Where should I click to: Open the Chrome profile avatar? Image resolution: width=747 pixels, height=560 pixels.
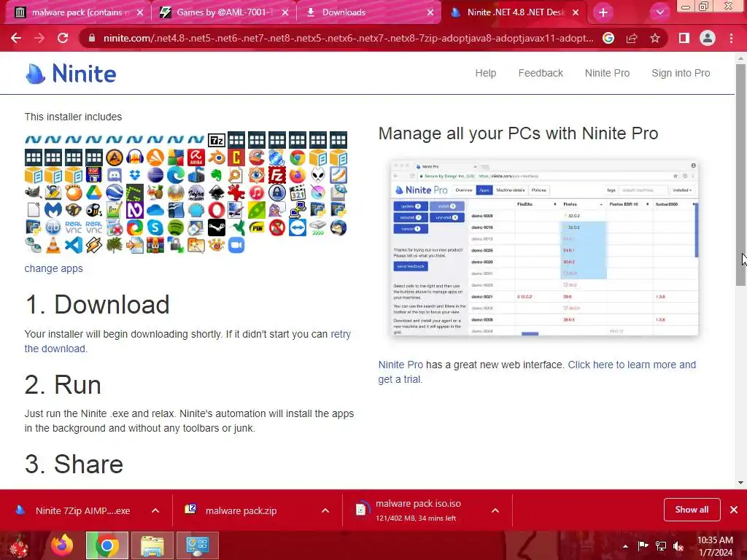click(x=708, y=38)
